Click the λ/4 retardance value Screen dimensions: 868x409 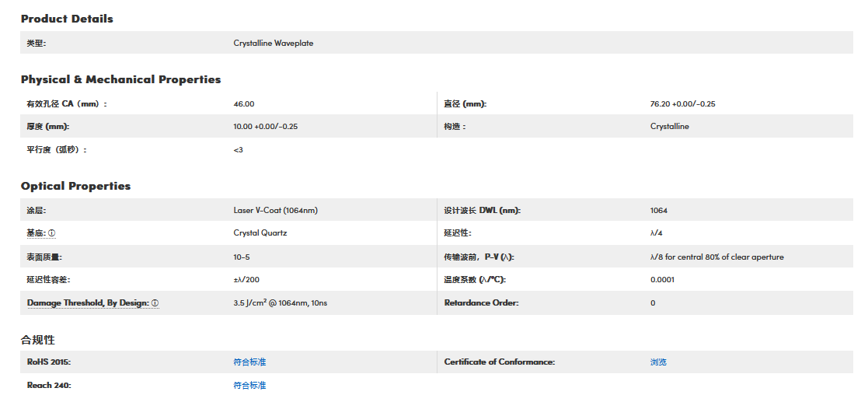tap(657, 233)
